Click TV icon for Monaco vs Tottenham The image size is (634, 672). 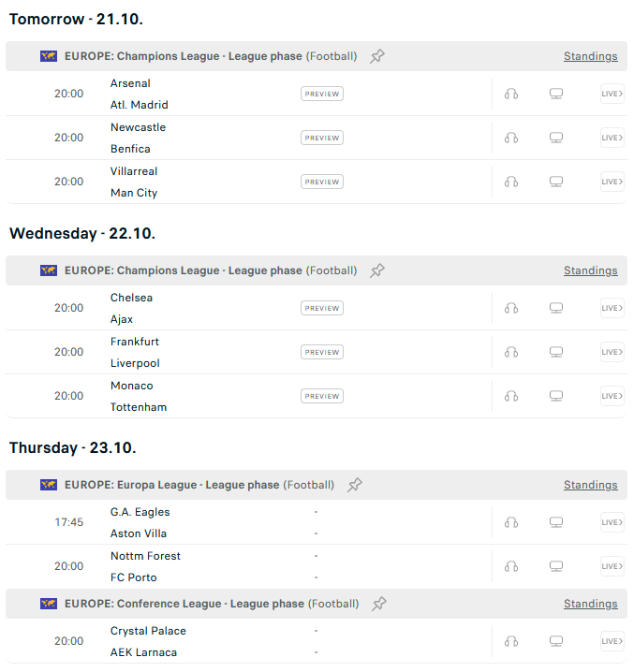click(556, 396)
